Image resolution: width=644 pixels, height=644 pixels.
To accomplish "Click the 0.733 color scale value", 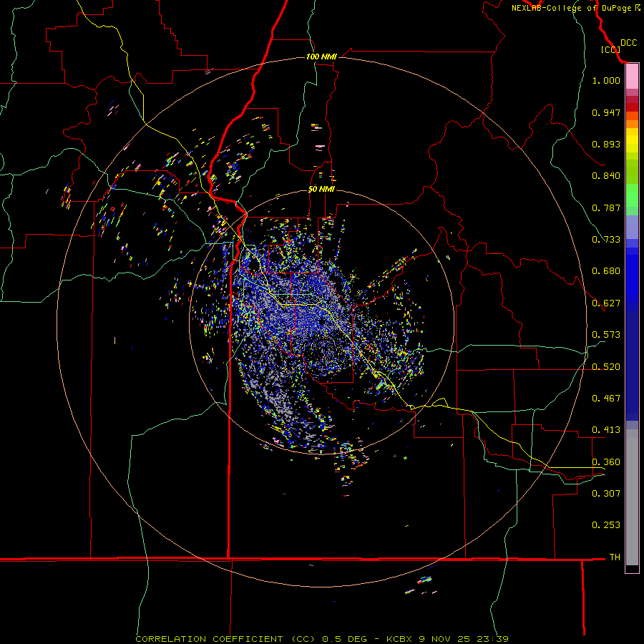I will pyautogui.click(x=606, y=240).
